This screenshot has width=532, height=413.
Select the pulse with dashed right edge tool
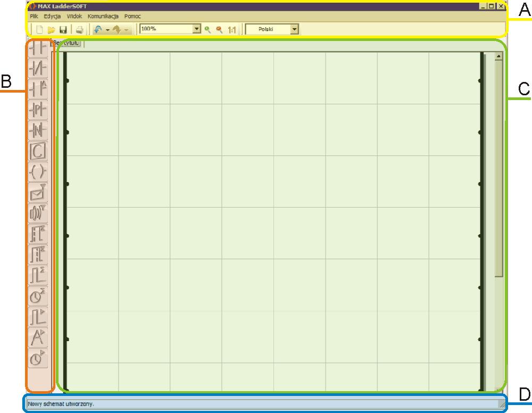point(38,254)
